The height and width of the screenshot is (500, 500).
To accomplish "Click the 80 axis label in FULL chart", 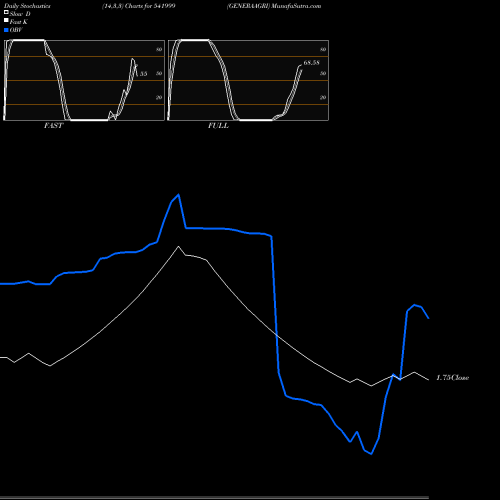I will pyautogui.click(x=323, y=49).
